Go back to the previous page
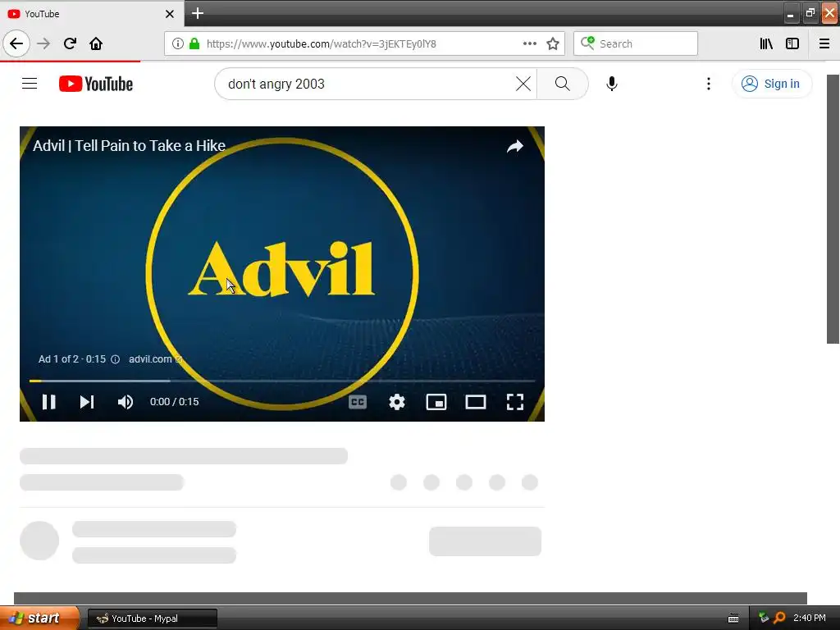The image size is (840, 630). pyautogui.click(x=16, y=43)
